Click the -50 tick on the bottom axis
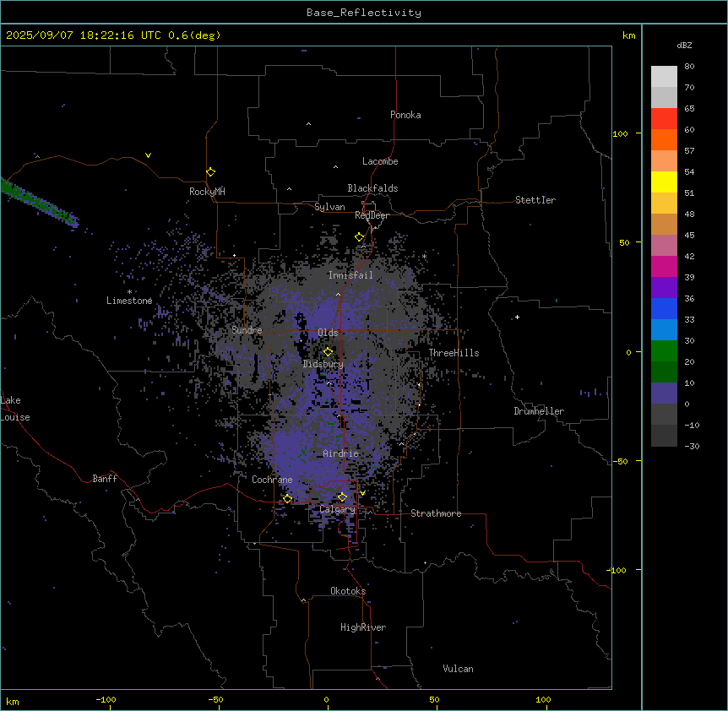 pyautogui.click(x=215, y=699)
